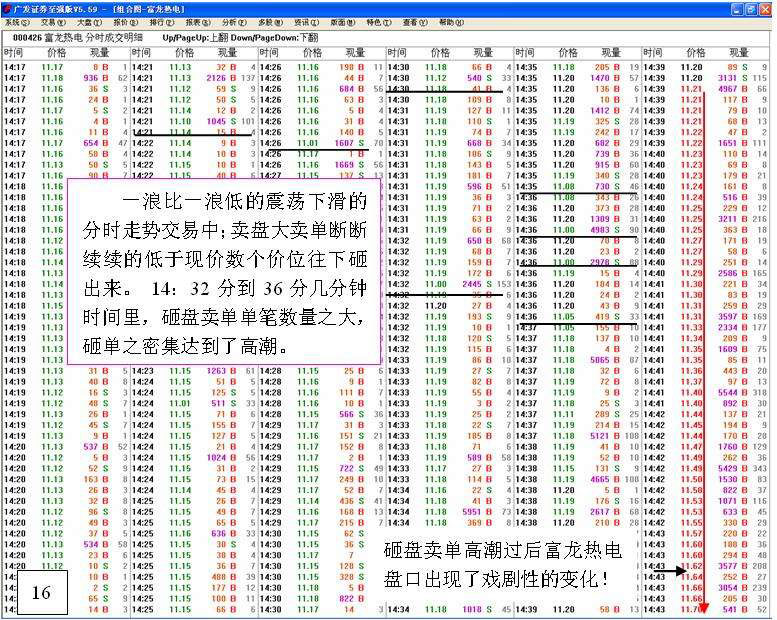Viewport: 777px width, 620px height.
Task: Select the 3211 B volume cell at 14:40
Action: click(733, 219)
